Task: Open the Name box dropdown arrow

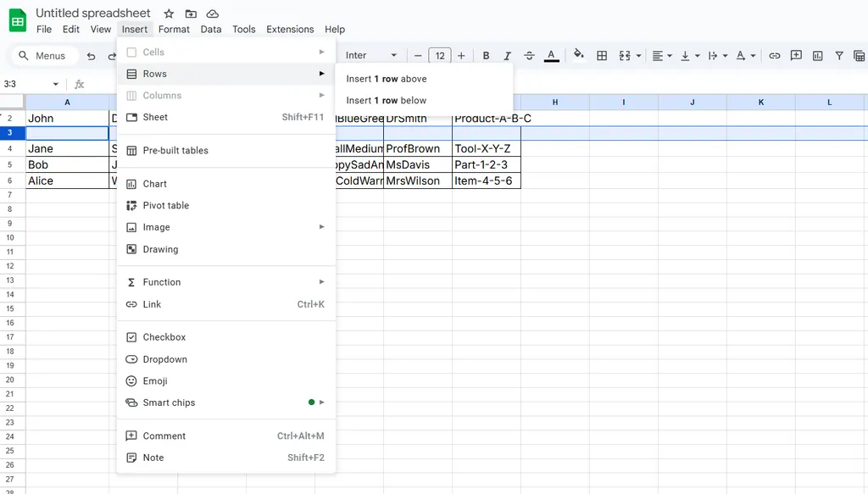Action: coord(56,85)
